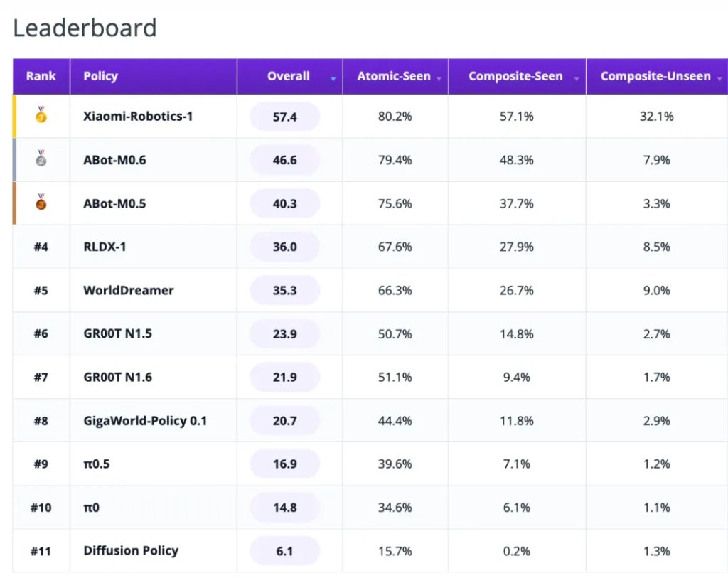Click the #4 rank cell
728x578 pixels.
pos(41,247)
